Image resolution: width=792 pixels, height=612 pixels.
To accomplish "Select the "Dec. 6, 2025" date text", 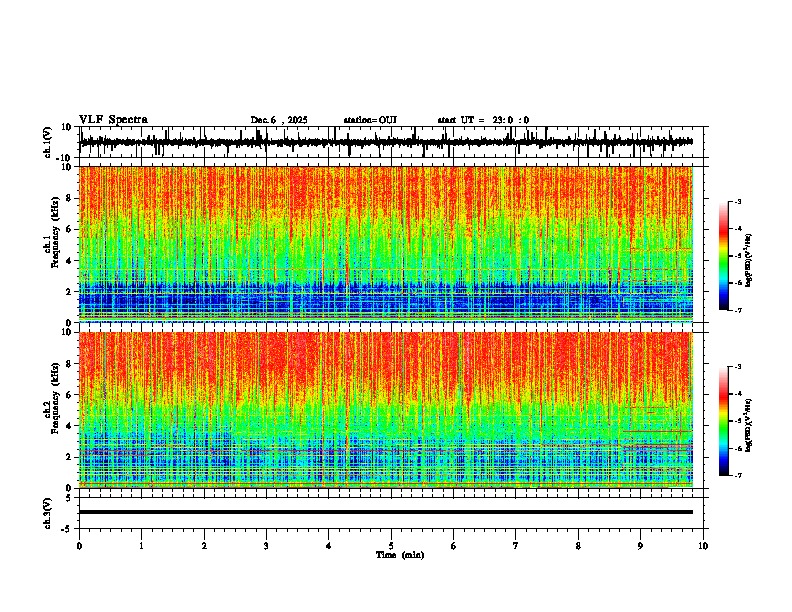I will pos(279,120).
